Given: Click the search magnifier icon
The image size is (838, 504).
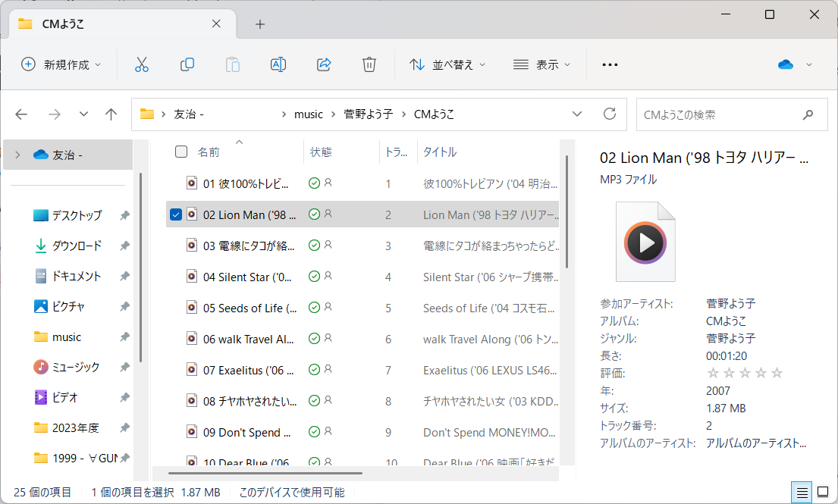Looking at the screenshot, I should 808,114.
